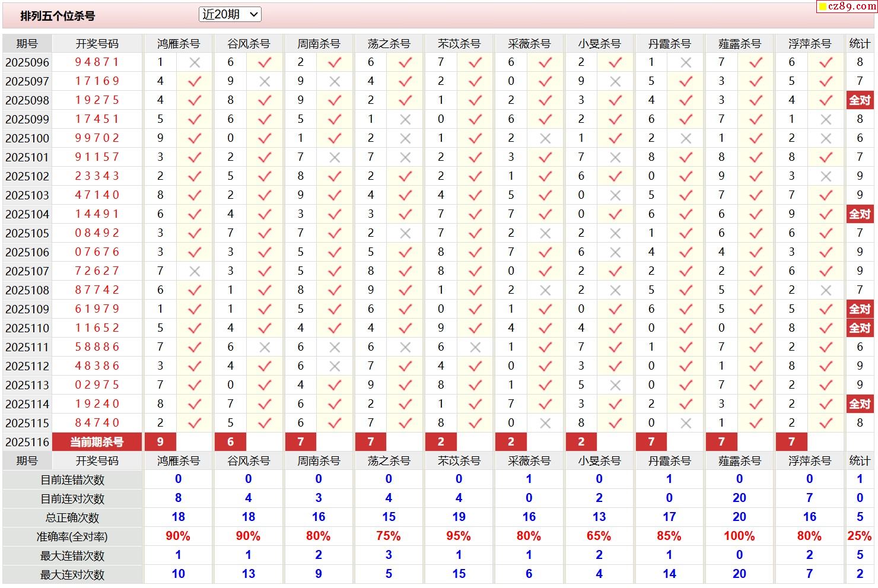
Task: Click the 统计 header at top right
Action: (860, 43)
